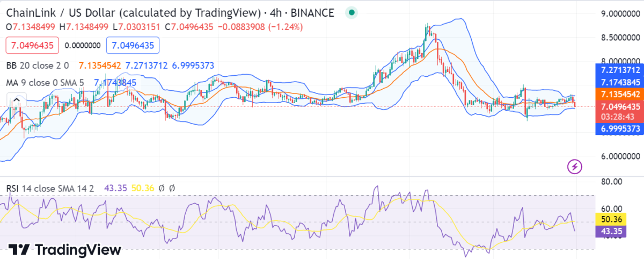Select the RSI 14 close indicator label
The height and width of the screenshot is (259, 644).
pos(50,188)
